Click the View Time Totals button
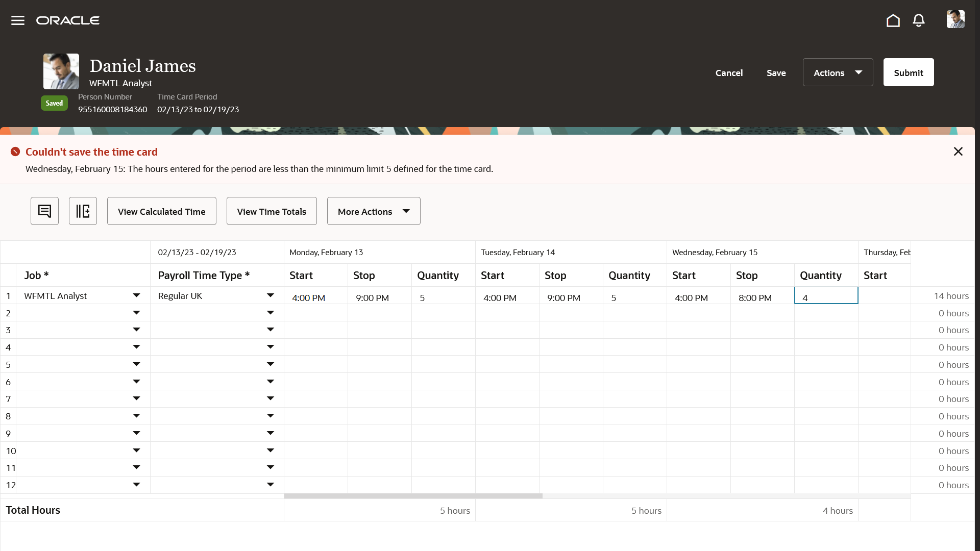 pyautogui.click(x=271, y=211)
